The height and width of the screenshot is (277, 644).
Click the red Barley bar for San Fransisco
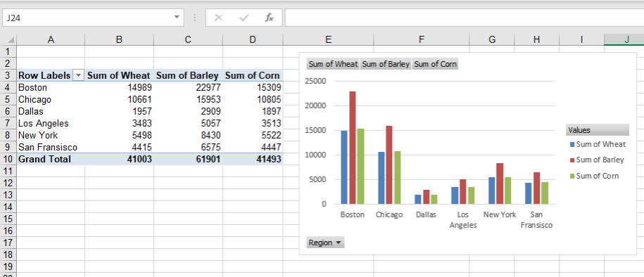(x=537, y=188)
